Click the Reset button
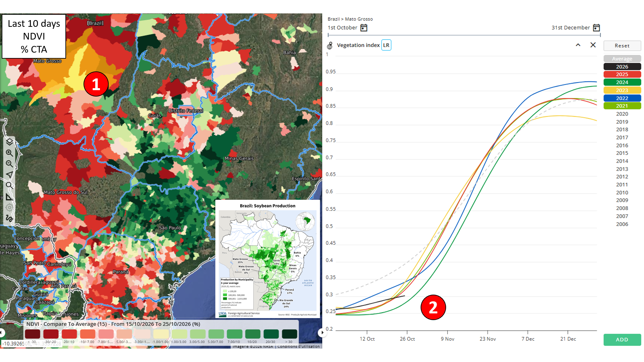The height and width of the screenshot is (362, 644). point(622,46)
